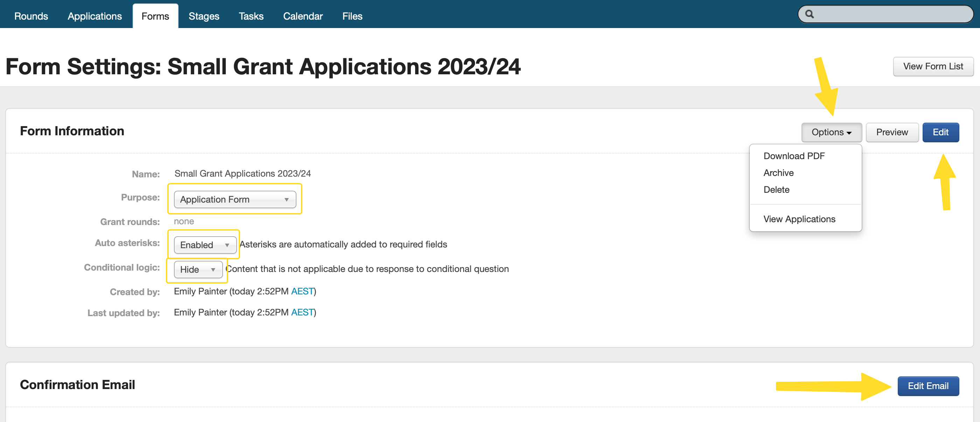Select Archive in the Options menu
Viewport: 980px width, 422px height.
pyautogui.click(x=778, y=172)
